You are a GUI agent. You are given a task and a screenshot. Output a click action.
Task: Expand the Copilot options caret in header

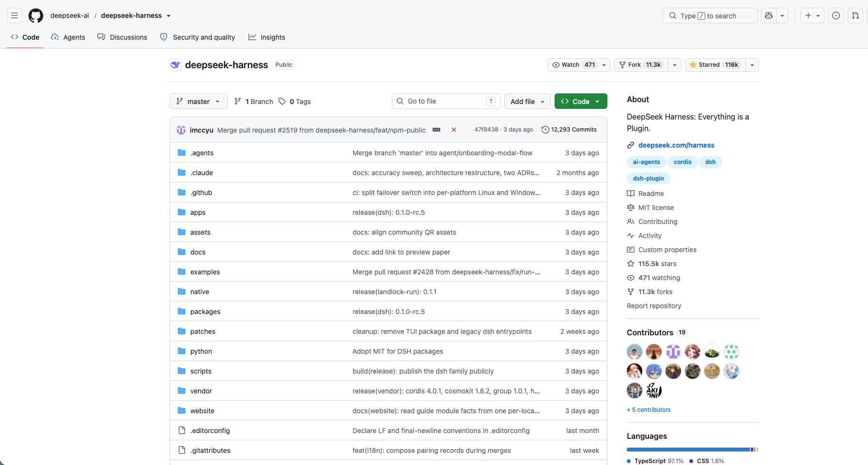pyautogui.click(x=782, y=15)
